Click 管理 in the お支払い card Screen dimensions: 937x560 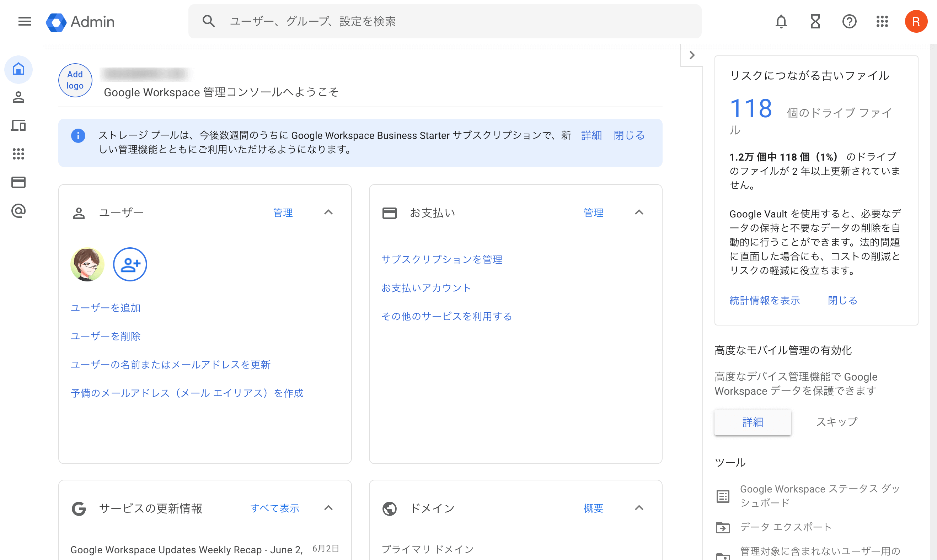click(594, 213)
